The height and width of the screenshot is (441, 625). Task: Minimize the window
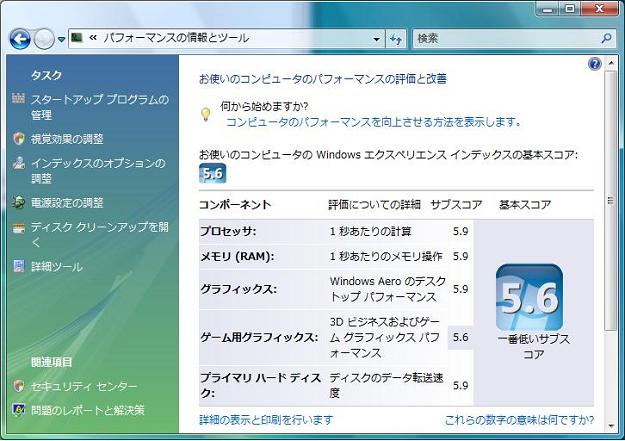[x=547, y=9]
